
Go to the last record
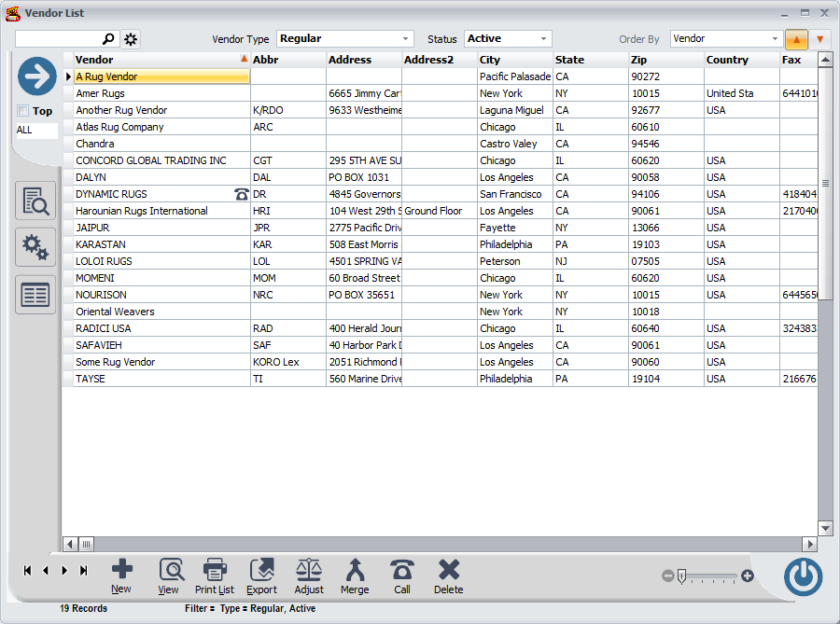click(84, 571)
